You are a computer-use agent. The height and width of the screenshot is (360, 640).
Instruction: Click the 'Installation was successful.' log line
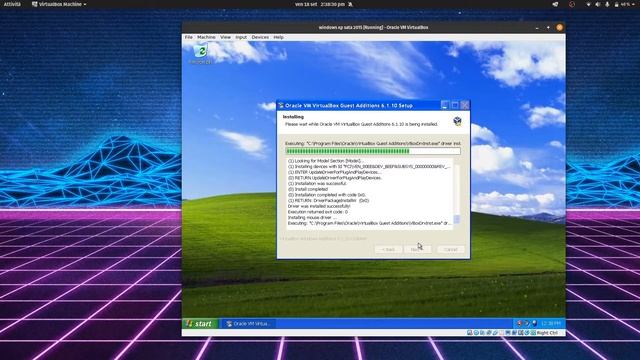[317, 184]
